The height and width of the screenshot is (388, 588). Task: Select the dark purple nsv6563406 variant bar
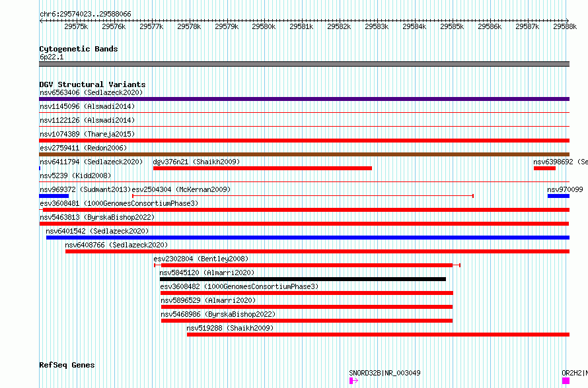point(304,99)
